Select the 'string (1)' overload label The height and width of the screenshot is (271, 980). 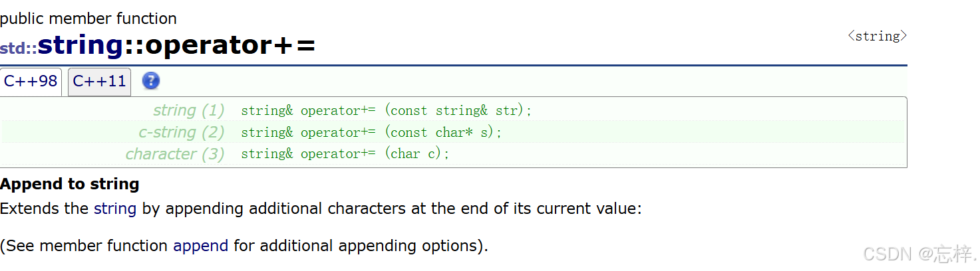pos(189,110)
